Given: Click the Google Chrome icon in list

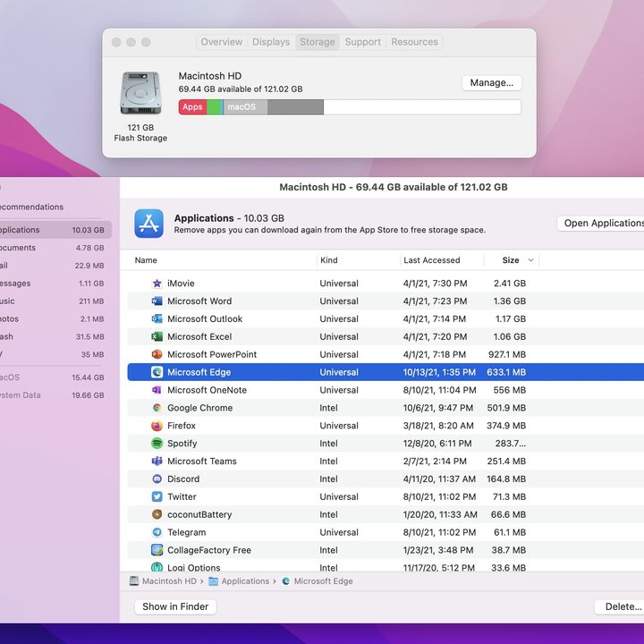Looking at the screenshot, I should pos(157,408).
